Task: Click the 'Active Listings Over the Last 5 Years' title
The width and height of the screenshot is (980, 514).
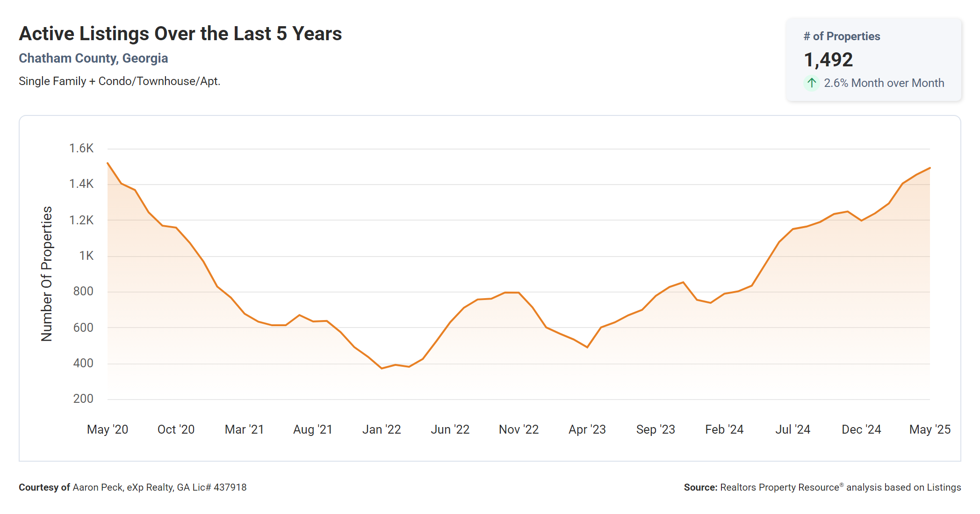Action: click(180, 34)
